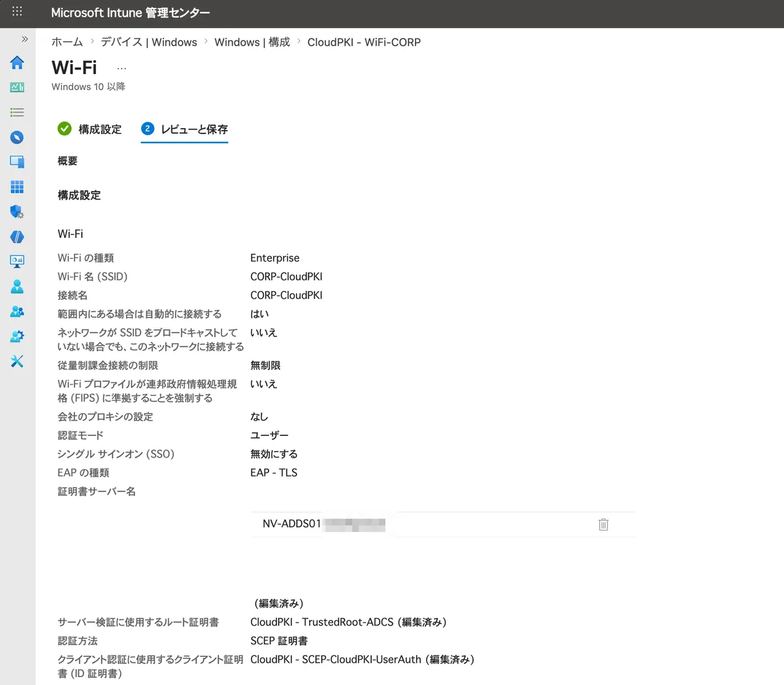Open the Dashboard chart icon
The width and height of the screenshot is (784, 685).
pos(17,88)
